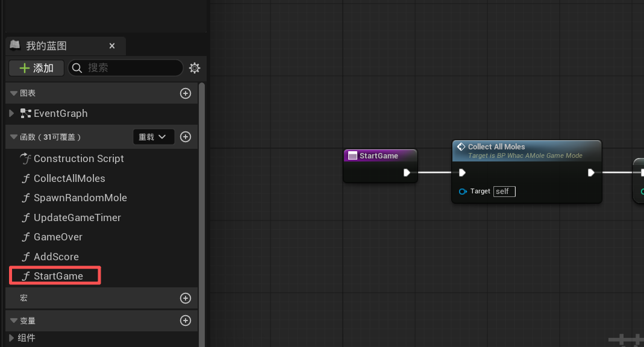644x347 pixels.
Task: Click the self value box on Target
Action: (x=504, y=192)
